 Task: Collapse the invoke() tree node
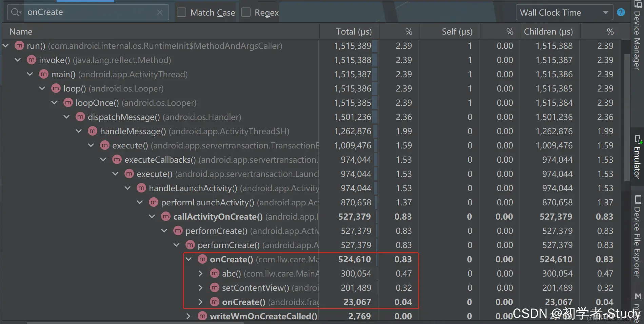(x=18, y=60)
